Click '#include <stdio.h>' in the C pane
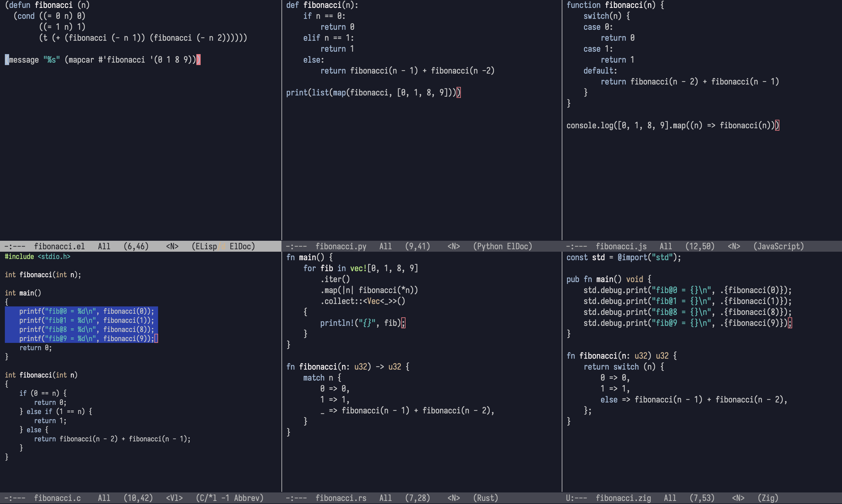 (x=37, y=257)
